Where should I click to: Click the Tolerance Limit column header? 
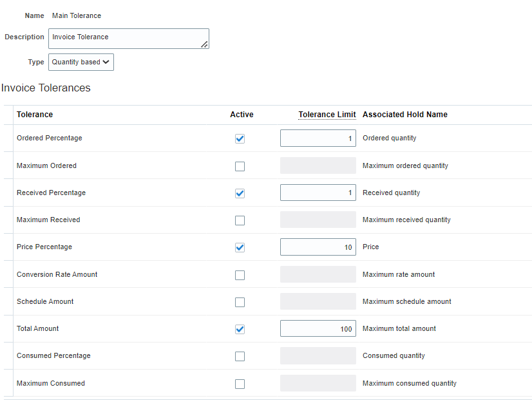pos(327,115)
